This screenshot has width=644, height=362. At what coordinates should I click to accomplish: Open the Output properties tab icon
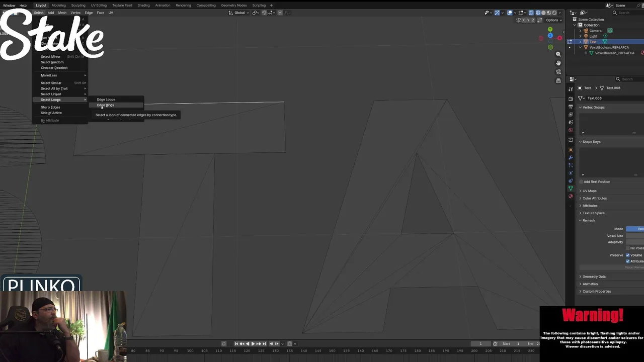point(571,107)
